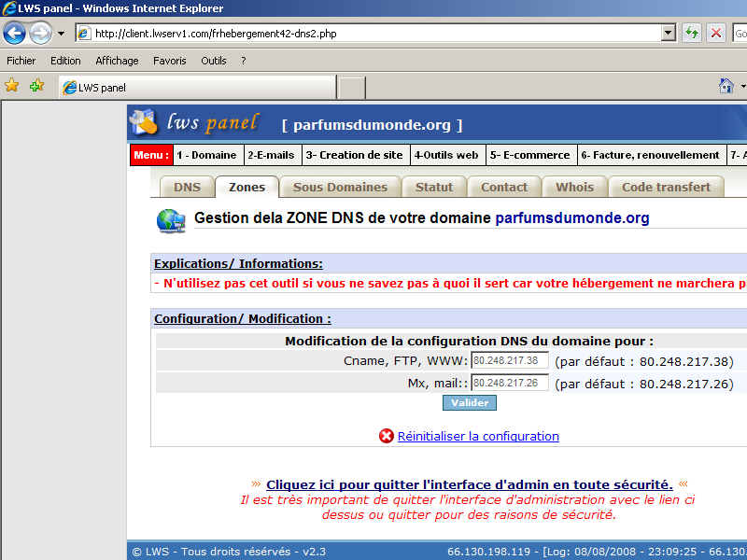747x560 pixels.
Task: Click the Configuration/ Modification heading
Action: 243,318
